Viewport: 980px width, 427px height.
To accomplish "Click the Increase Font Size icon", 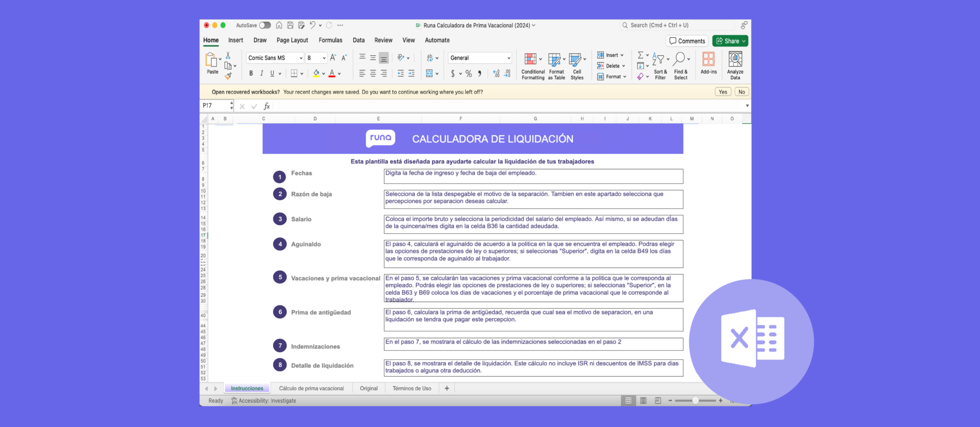I will (333, 58).
